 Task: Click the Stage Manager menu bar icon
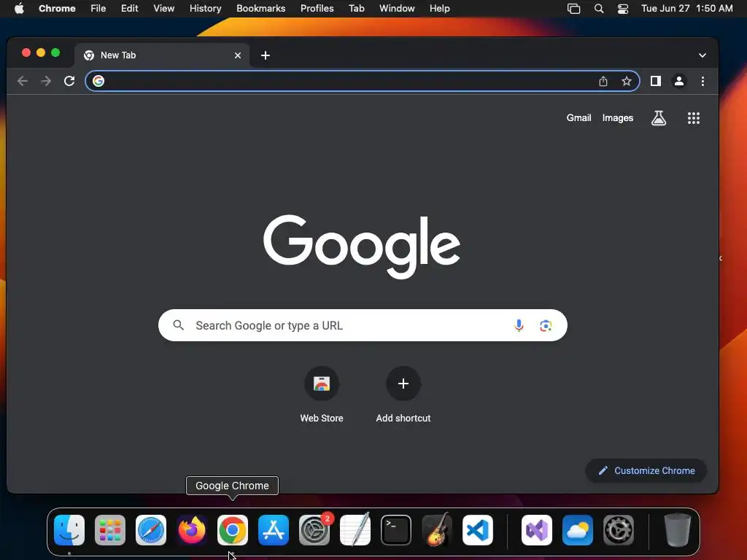point(573,9)
